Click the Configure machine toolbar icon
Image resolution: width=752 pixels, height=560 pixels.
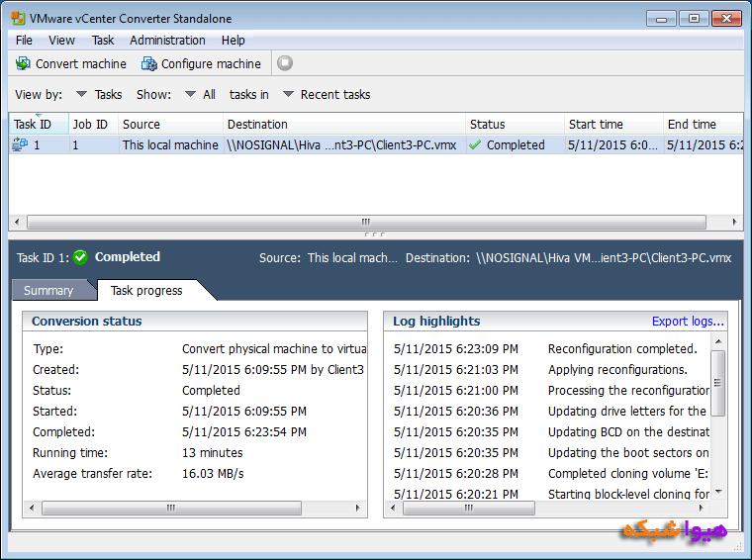click(148, 63)
